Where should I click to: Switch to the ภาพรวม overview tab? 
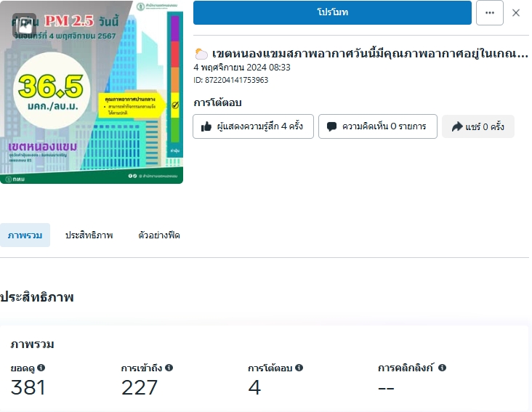pyautogui.click(x=25, y=235)
